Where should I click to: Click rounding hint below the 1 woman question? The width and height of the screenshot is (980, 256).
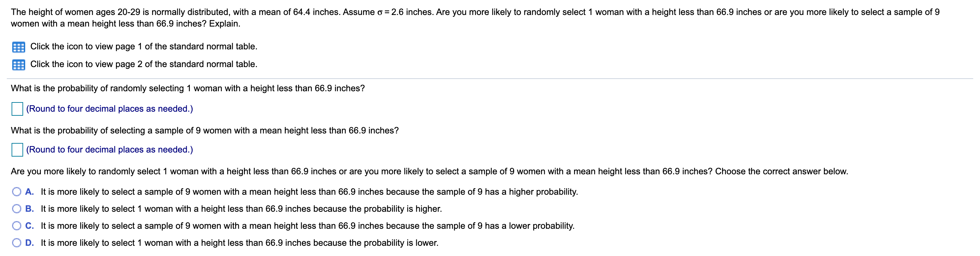tap(110, 109)
